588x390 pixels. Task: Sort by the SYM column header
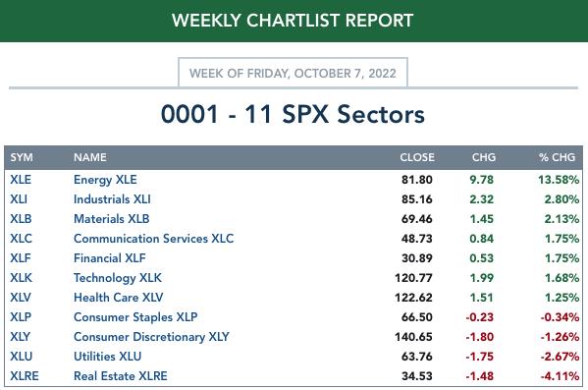(x=22, y=157)
